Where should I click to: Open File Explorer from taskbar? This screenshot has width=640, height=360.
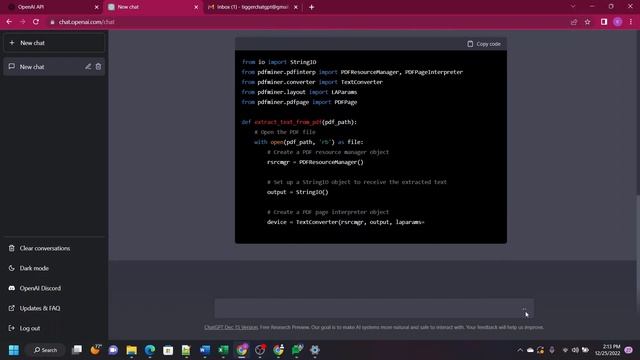(131, 350)
